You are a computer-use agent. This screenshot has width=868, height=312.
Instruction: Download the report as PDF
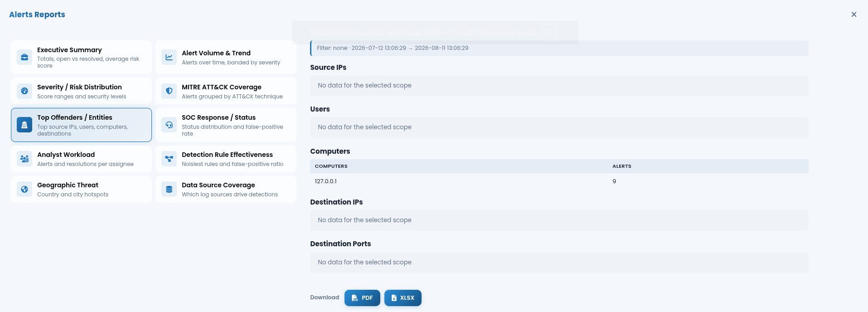[362, 298]
